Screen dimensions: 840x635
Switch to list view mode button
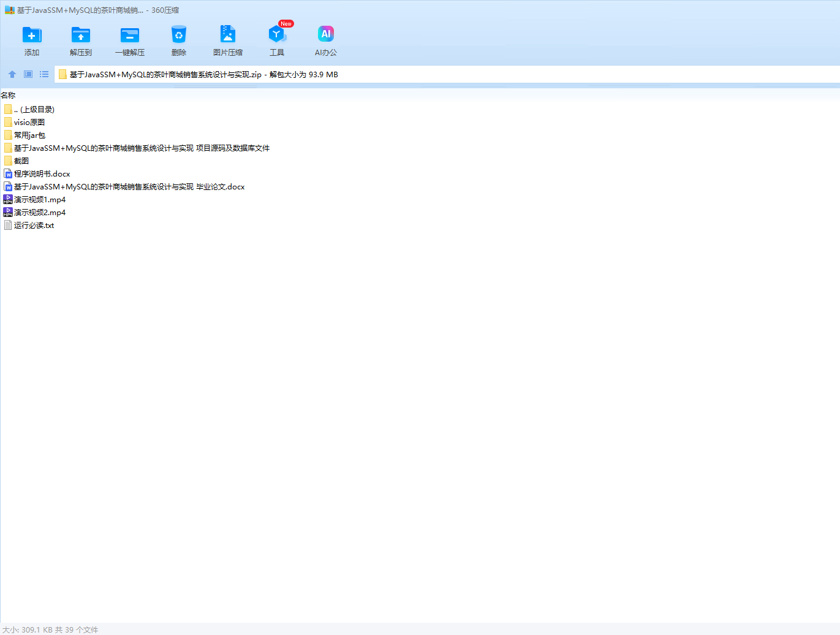coord(44,74)
